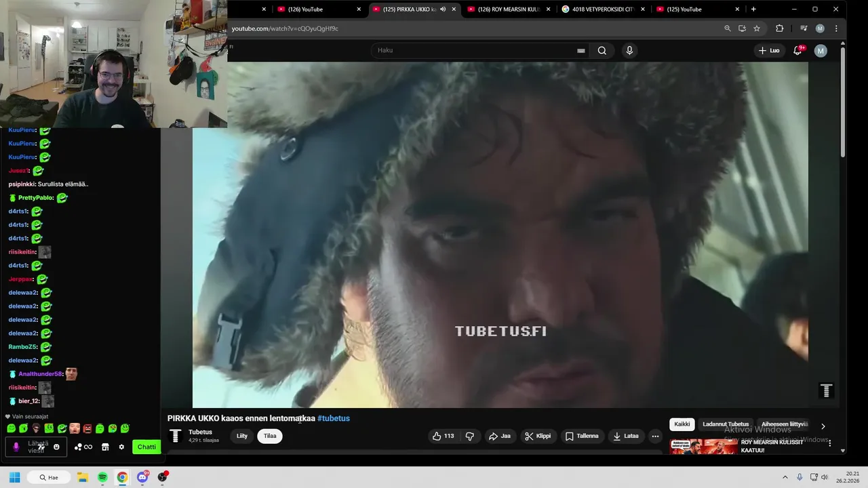Click the playing video frame
Screen dimensions: 868x488
[500, 235]
